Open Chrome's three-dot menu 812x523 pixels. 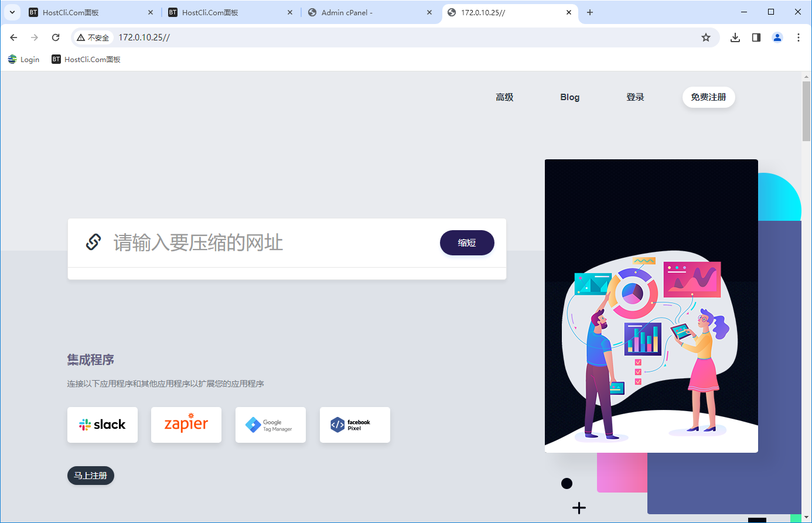799,37
